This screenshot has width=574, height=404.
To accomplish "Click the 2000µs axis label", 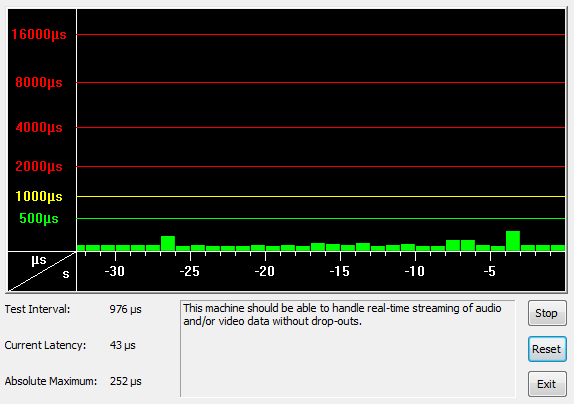I will pyautogui.click(x=39, y=167).
